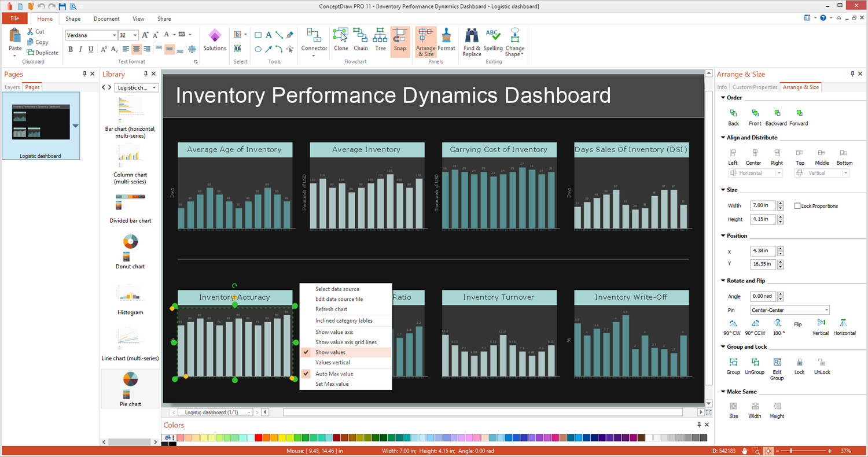The width and height of the screenshot is (868, 457).
Task: Expand the Pin Center-Center dropdown
Action: [826, 310]
